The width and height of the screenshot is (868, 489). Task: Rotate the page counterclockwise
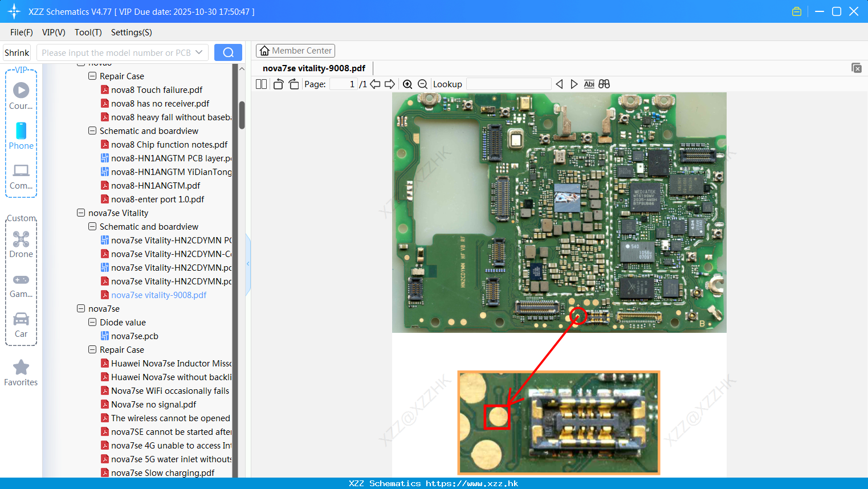pos(278,84)
